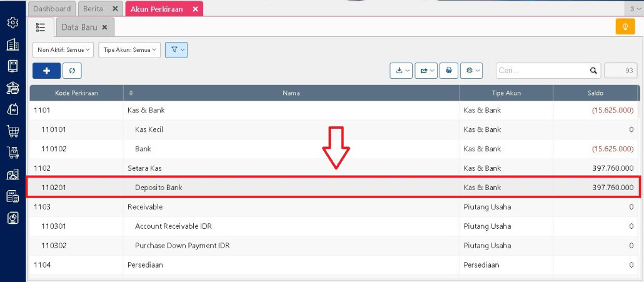The height and width of the screenshot is (282, 644).
Task: Expand the Tipe Akun filter dropdown
Action: (x=129, y=50)
